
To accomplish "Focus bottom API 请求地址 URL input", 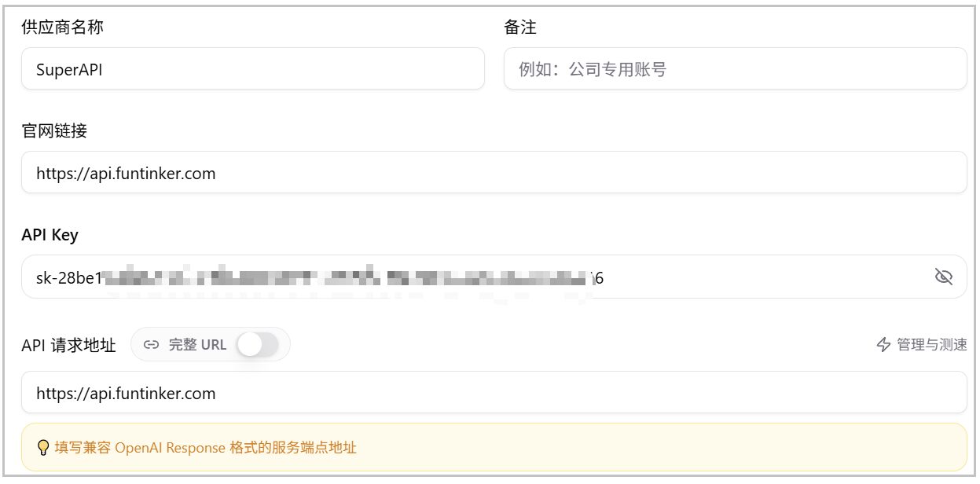I will (494, 392).
